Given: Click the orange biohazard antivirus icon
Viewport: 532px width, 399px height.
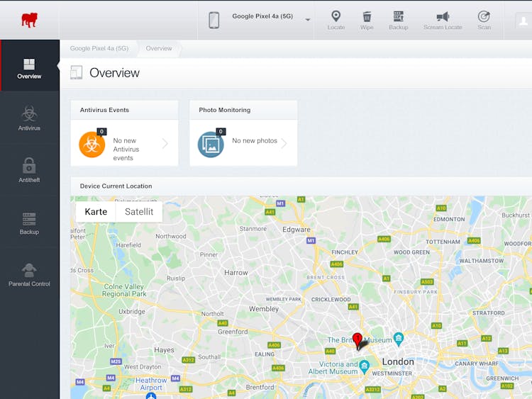Looking at the screenshot, I should point(92,145).
